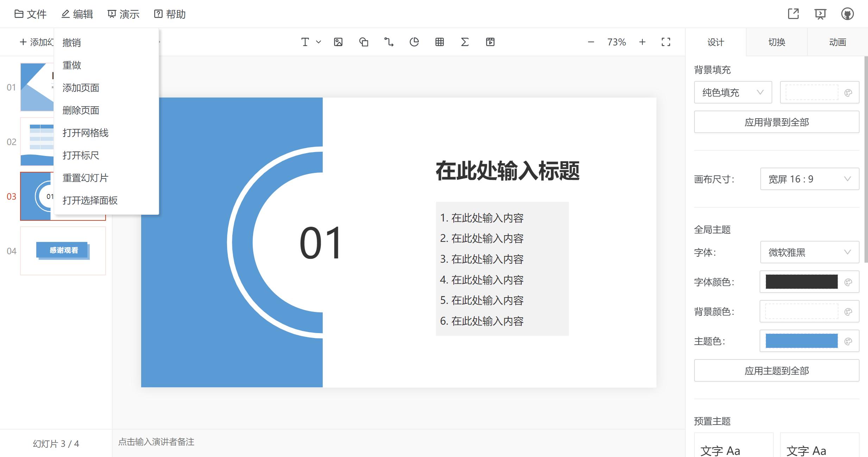
Task: Click the blue theme color swatch
Action: point(801,341)
